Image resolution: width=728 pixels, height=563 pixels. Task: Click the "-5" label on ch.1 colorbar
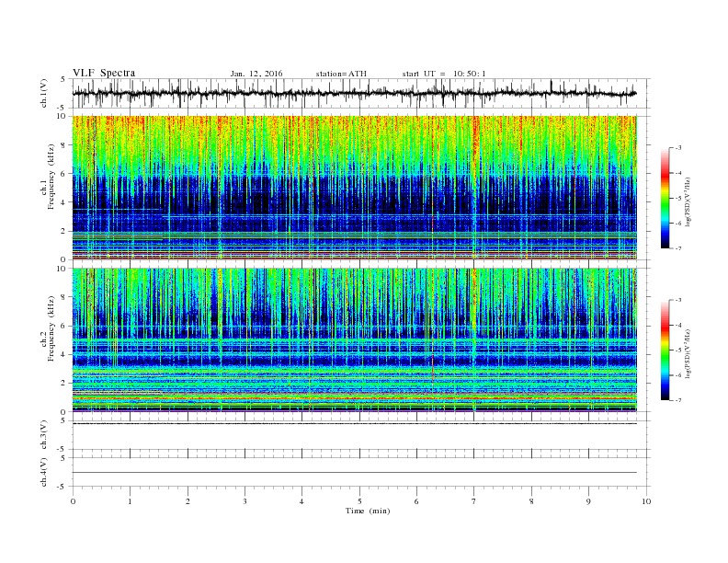point(678,199)
